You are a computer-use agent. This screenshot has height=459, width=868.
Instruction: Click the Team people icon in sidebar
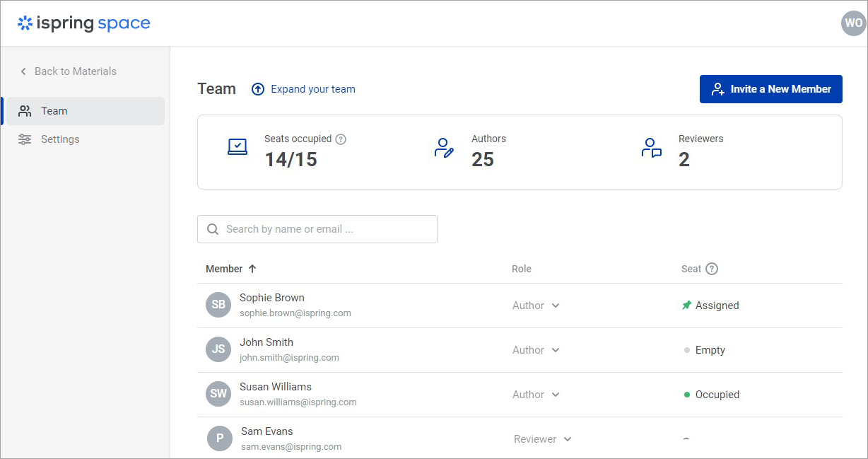coord(25,111)
